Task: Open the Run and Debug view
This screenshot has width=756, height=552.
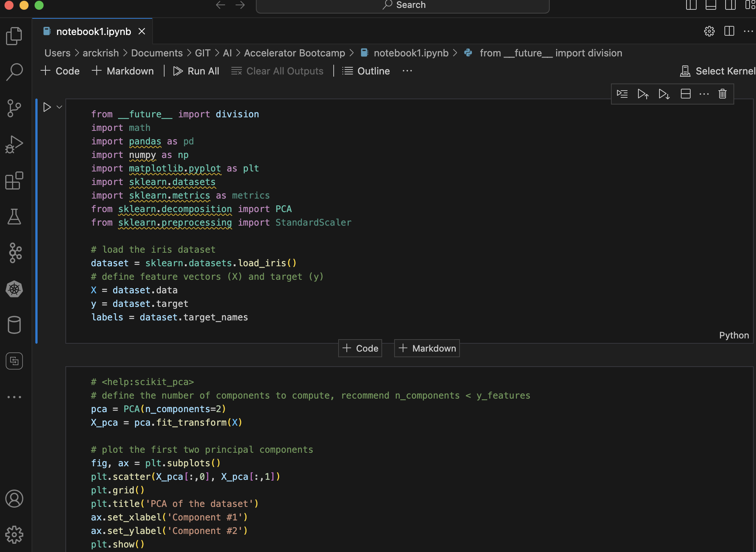Action: 14,144
